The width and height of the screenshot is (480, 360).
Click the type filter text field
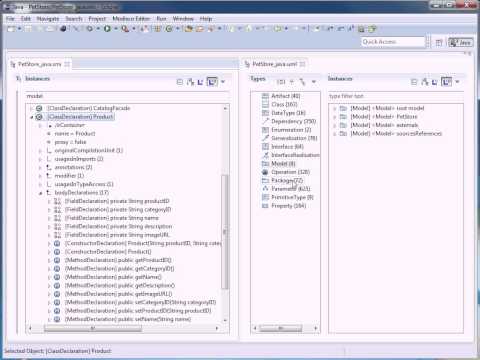tap(396, 96)
